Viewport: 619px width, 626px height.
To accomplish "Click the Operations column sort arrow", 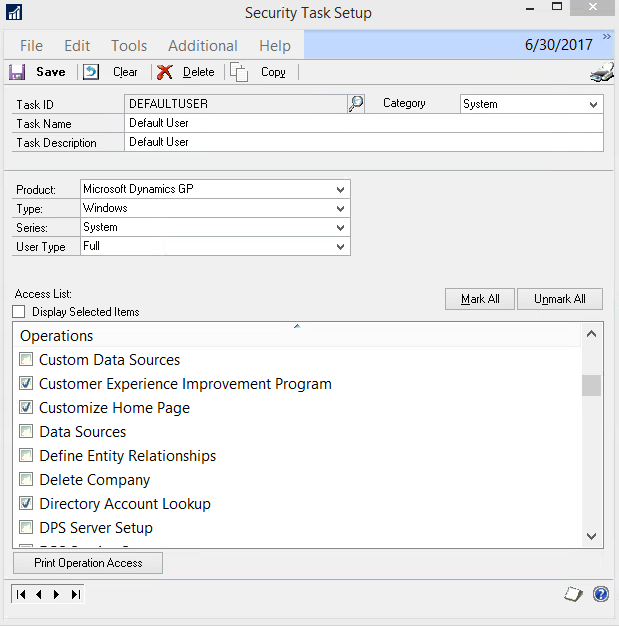I will coord(297,326).
